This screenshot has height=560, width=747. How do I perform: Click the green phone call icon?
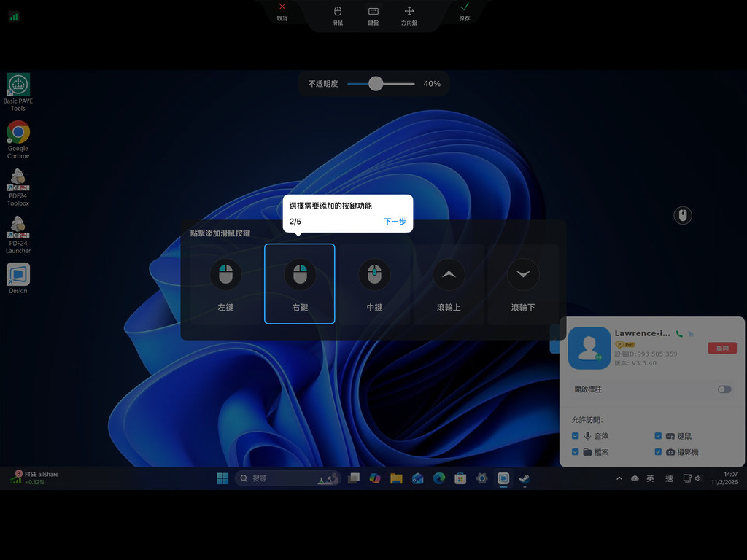pyautogui.click(x=680, y=332)
